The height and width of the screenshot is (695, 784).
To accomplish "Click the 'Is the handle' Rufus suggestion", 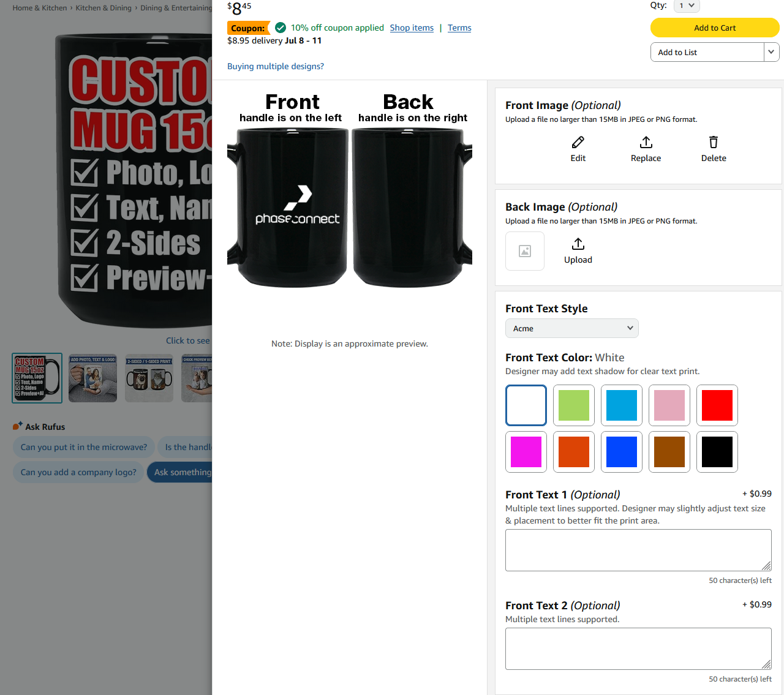I will tap(185, 447).
